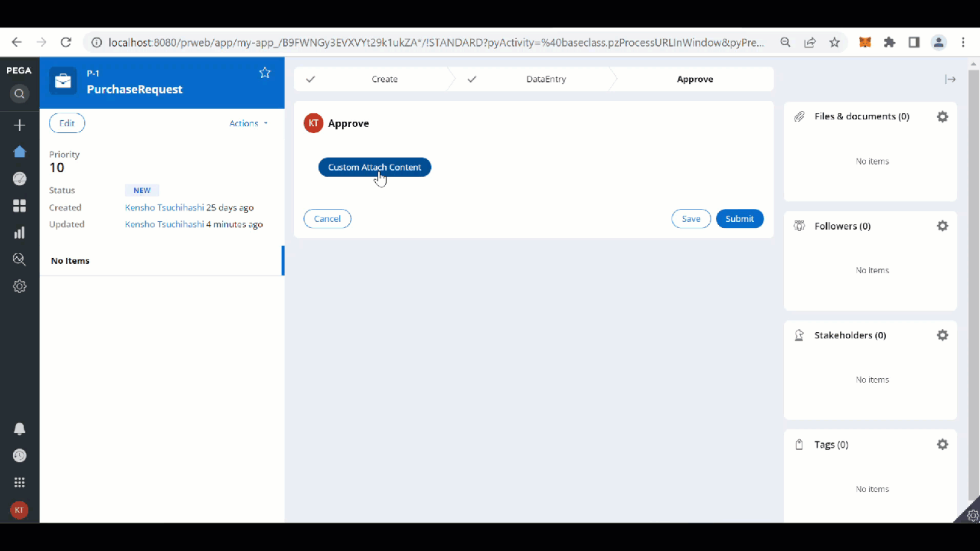This screenshot has width=980, height=551.
Task: Submit the Approve form
Action: coord(739,218)
